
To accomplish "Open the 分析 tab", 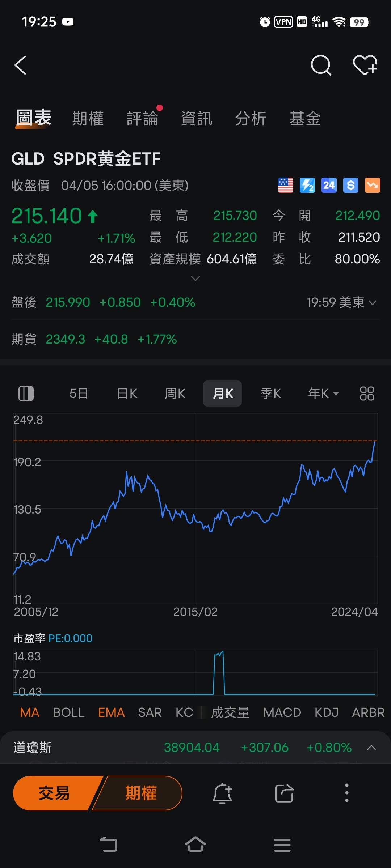I will tap(251, 118).
